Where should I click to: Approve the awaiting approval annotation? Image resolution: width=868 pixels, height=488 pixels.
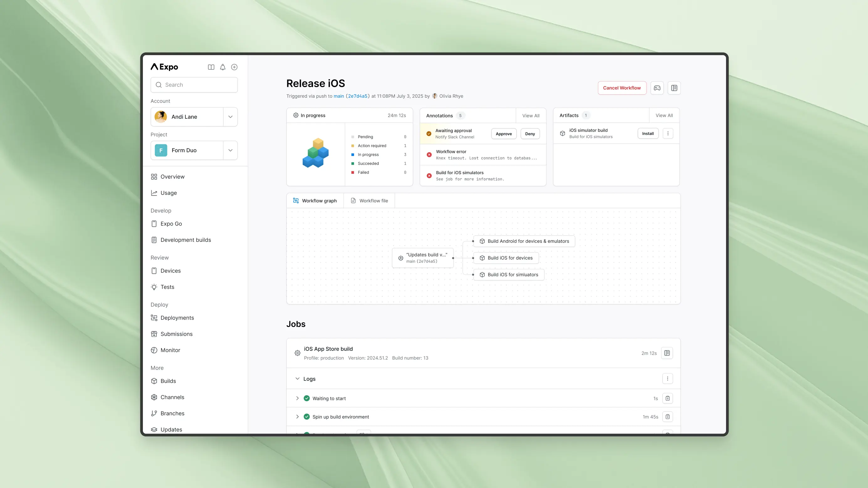504,134
